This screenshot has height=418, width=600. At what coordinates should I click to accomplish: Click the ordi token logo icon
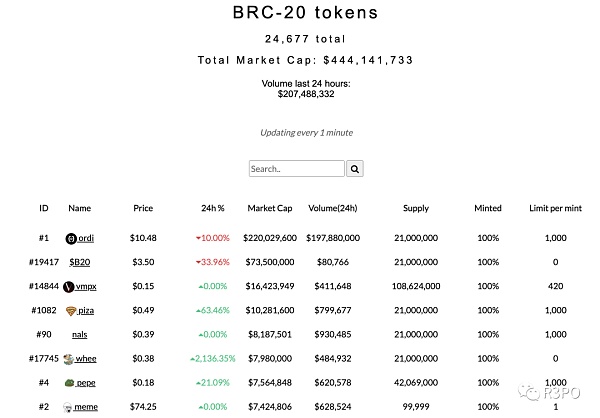[71, 238]
